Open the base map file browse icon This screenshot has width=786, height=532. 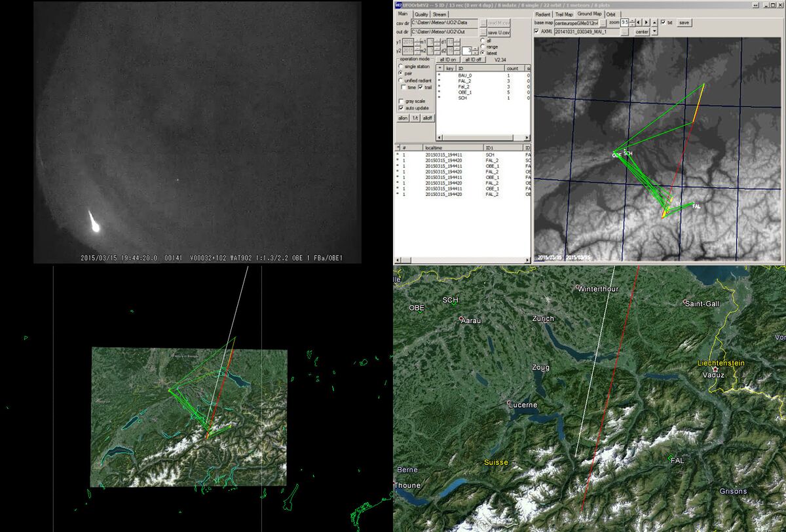604,22
